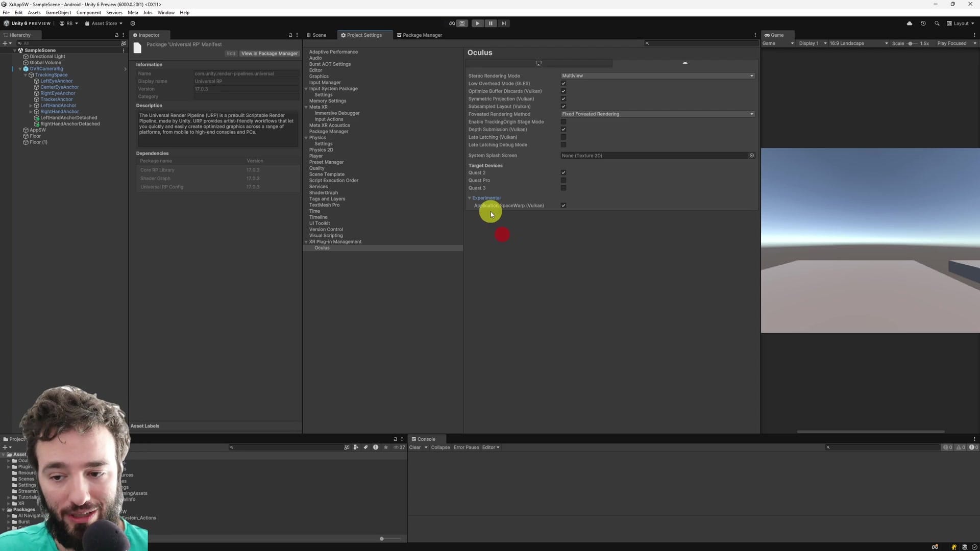980x551 pixels.
Task: Uncheck Depth Submission (Vulkan)
Action: tap(563, 129)
